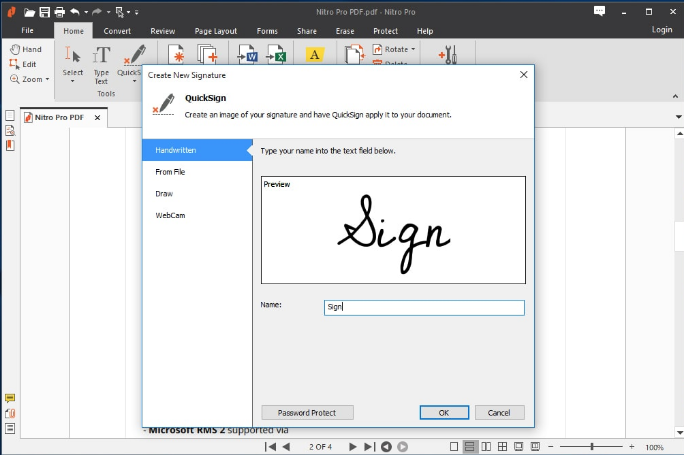This screenshot has height=455, width=684.
Task: Convert PDF to Word icon
Action: click(x=247, y=55)
